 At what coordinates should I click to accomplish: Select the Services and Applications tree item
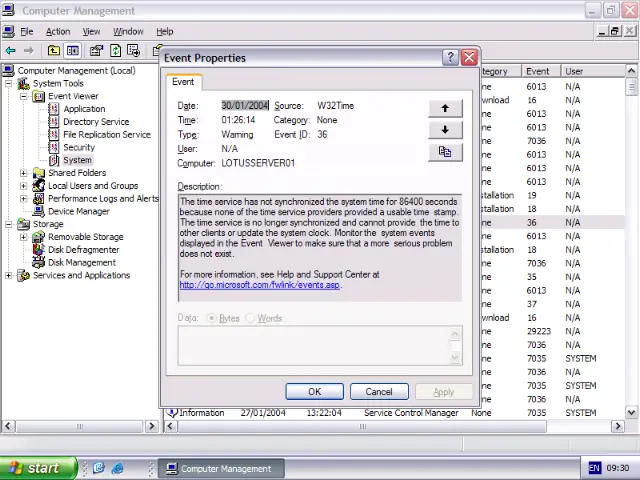81,276
